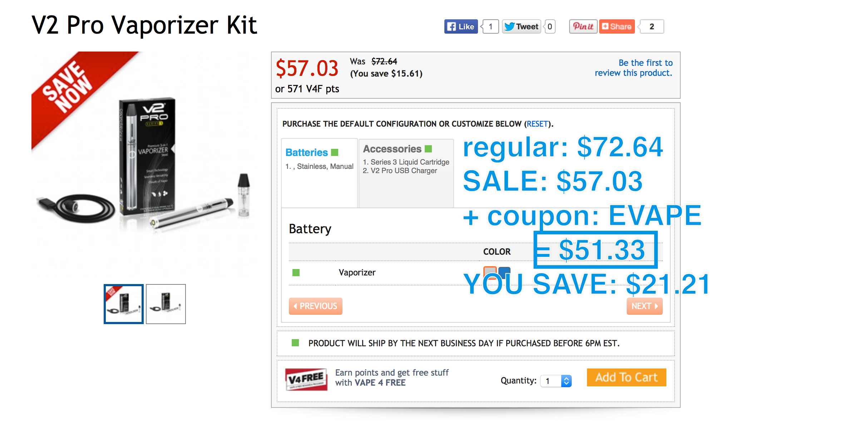The image size is (868, 425).
Task: Select the second product thumbnail image
Action: [x=166, y=304]
